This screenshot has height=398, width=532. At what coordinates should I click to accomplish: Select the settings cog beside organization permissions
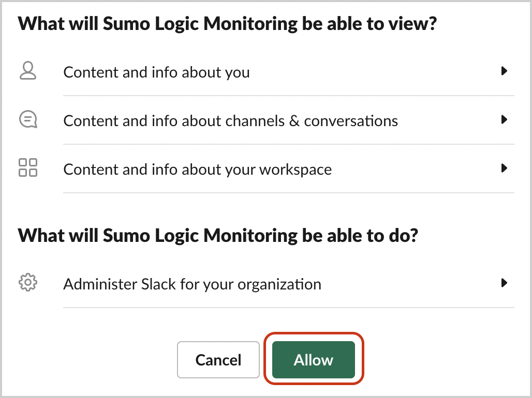point(28,283)
